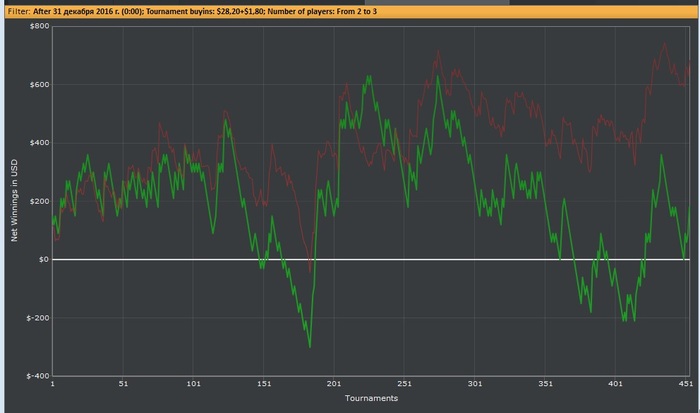Click the white $0 baseline
Image resolution: width=700 pixels, height=413 pixels.
click(x=371, y=259)
